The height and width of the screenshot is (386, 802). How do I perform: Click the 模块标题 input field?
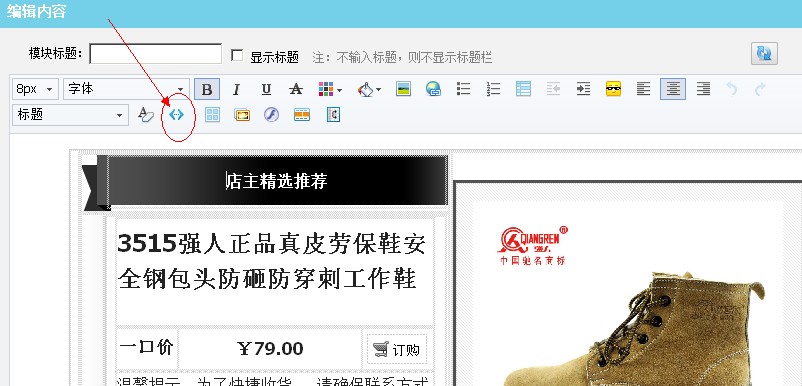tap(155, 54)
